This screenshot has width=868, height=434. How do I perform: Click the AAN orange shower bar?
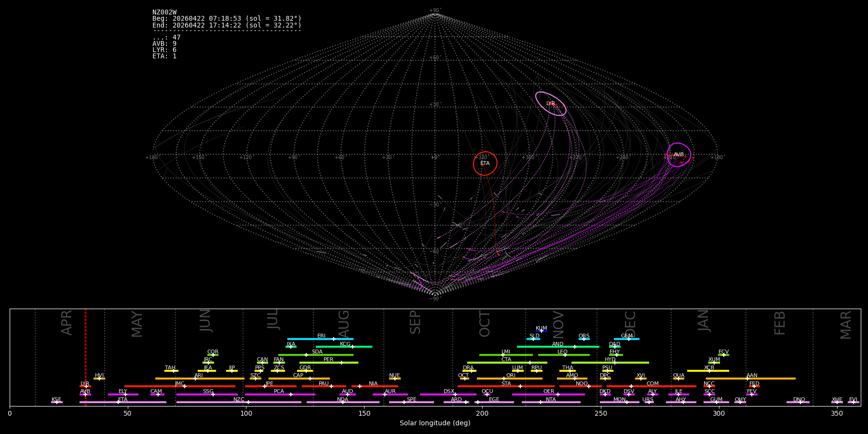tap(751, 379)
